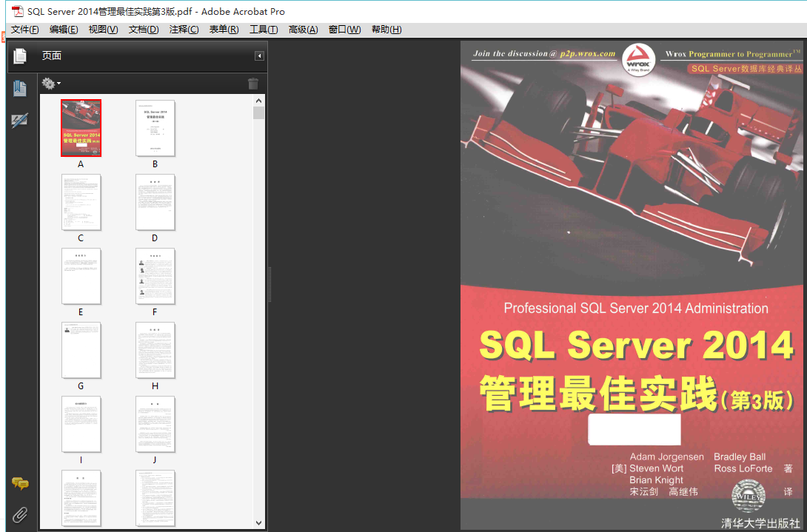Open the Pages panel icon

(x=19, y=55)
